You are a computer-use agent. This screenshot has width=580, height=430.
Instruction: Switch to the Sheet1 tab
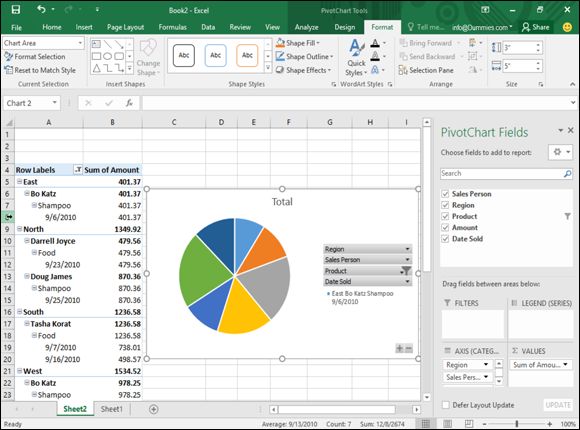[x=111, y=409]
